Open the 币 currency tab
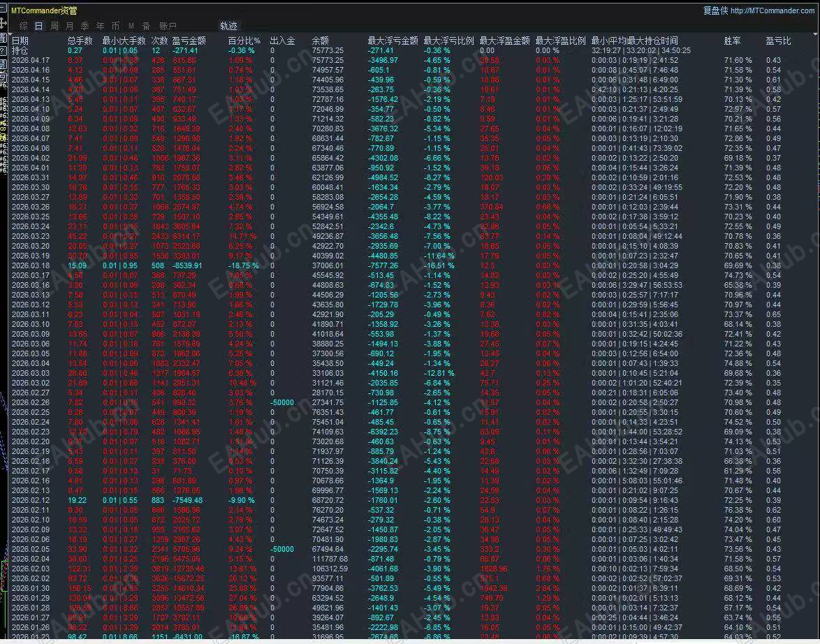The height and width of the screenshot is (644, 820). tap(115, 26)
